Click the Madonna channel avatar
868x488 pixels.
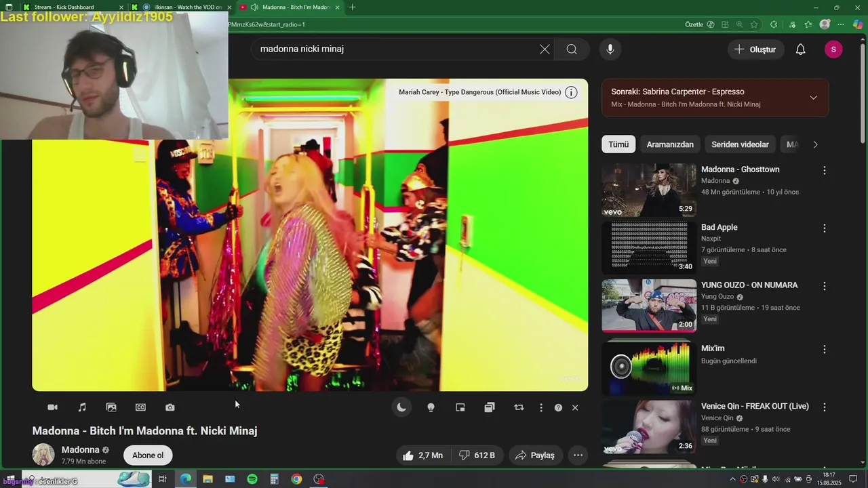point(43,455)
